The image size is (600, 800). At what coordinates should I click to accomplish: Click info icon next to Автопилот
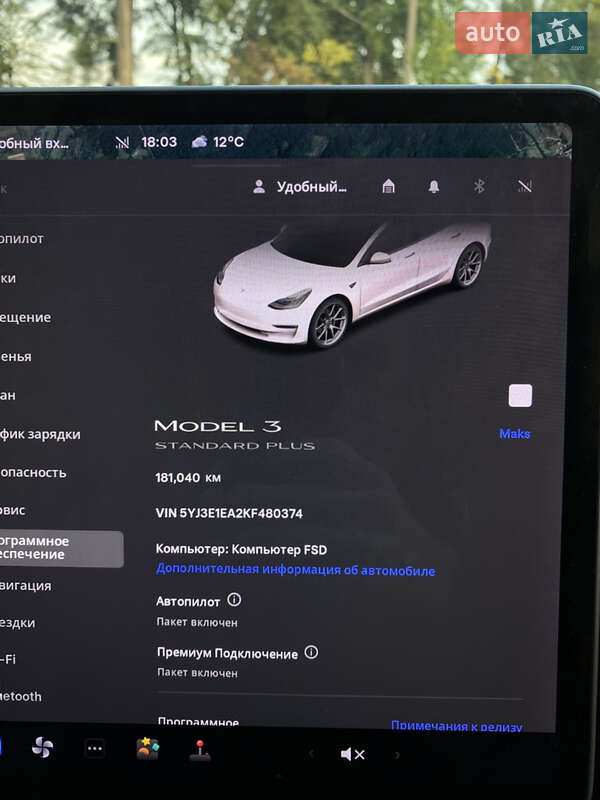click(234, 600)
